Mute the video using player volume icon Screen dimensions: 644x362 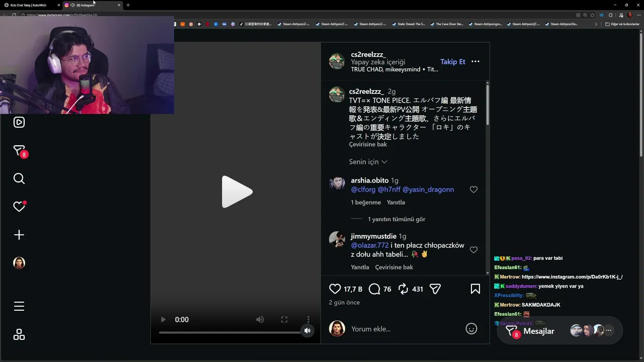click(260, 320)
